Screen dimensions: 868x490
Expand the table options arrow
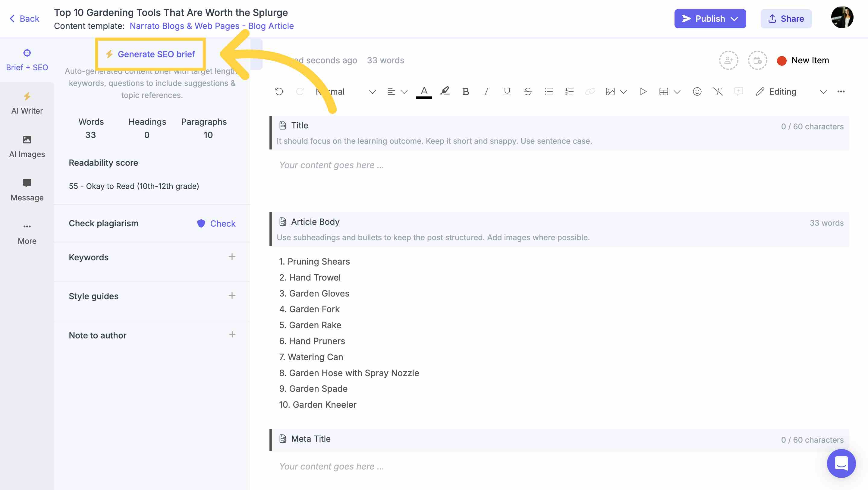(x=677, y=92)
